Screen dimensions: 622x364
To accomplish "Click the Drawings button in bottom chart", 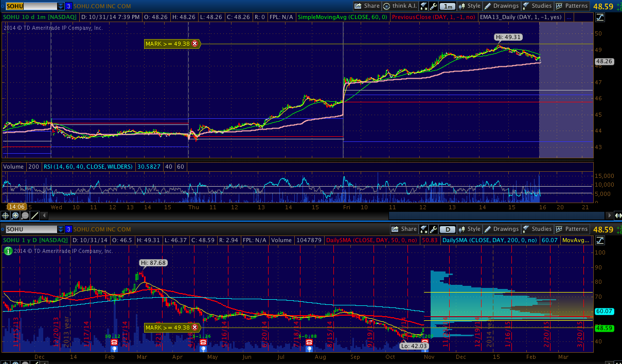I will click(x=502, y=229).
